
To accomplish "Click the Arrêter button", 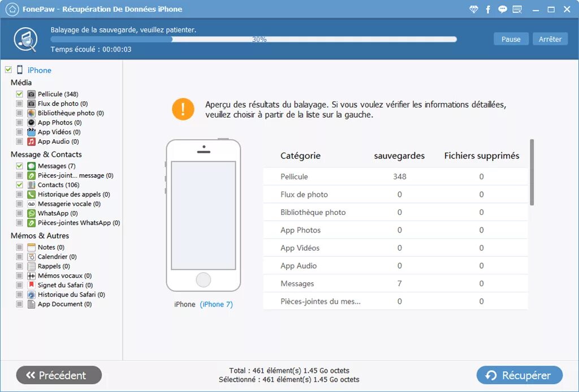I will click(550, 39).
